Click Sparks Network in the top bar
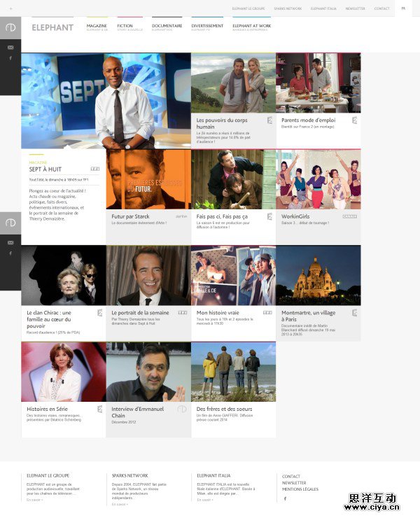 click(288, 8)
